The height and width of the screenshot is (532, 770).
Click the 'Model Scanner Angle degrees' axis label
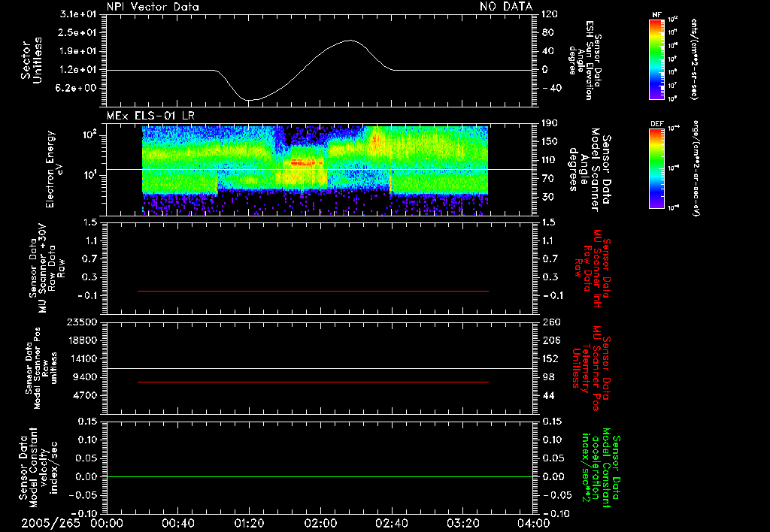[x=590, y=169]
